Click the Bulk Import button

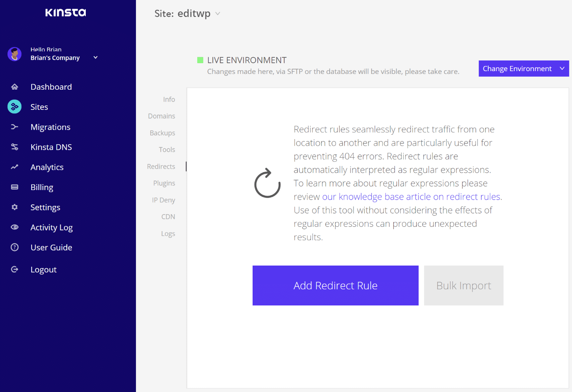[x=463, y=285]
